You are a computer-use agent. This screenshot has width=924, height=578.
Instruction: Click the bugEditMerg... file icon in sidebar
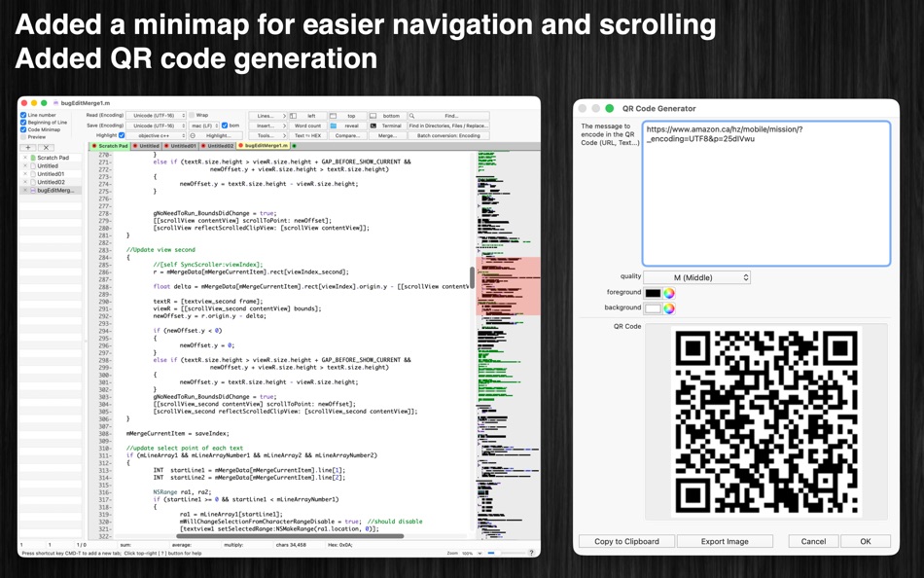(33, 191)
